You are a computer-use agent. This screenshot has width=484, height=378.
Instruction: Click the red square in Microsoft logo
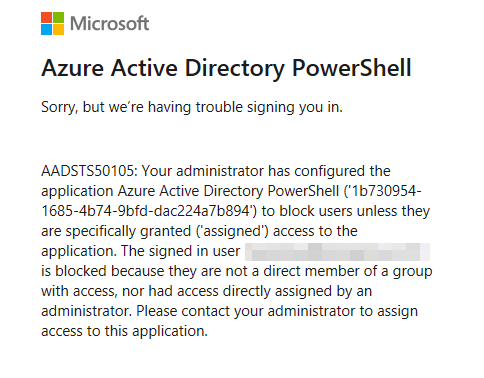point(46,17)
